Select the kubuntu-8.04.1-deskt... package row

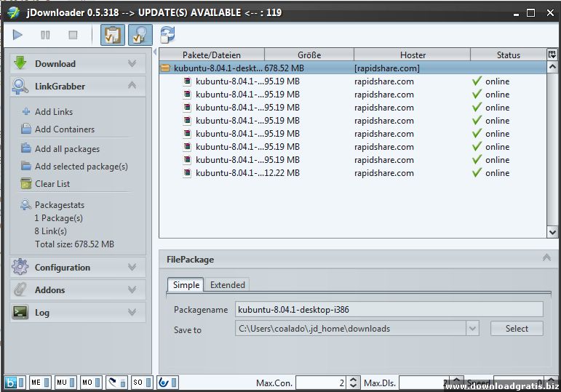[x=353, y=68]
